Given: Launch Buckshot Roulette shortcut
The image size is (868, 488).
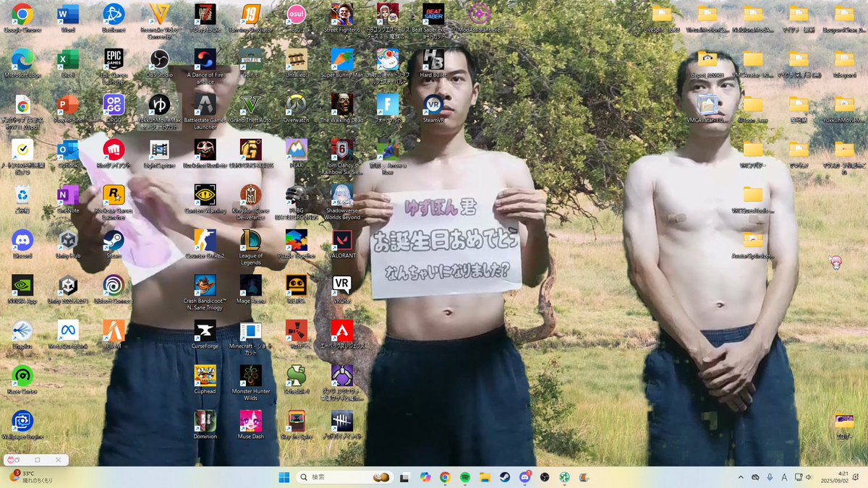Looking at the screenshot, I should (x=205, y=154).
